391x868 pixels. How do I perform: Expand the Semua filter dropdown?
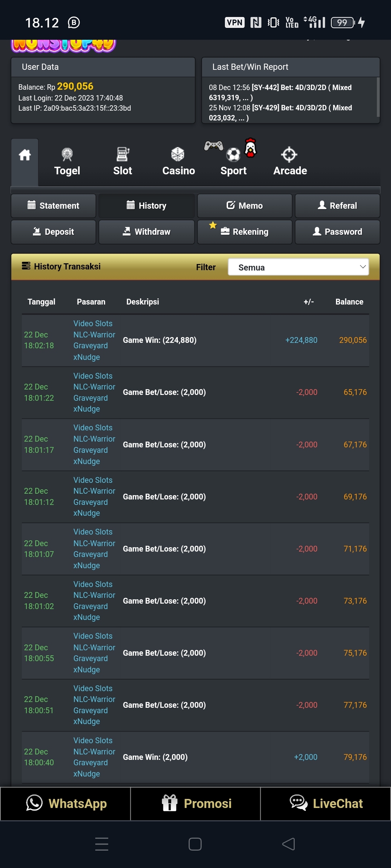click(298, 267)
